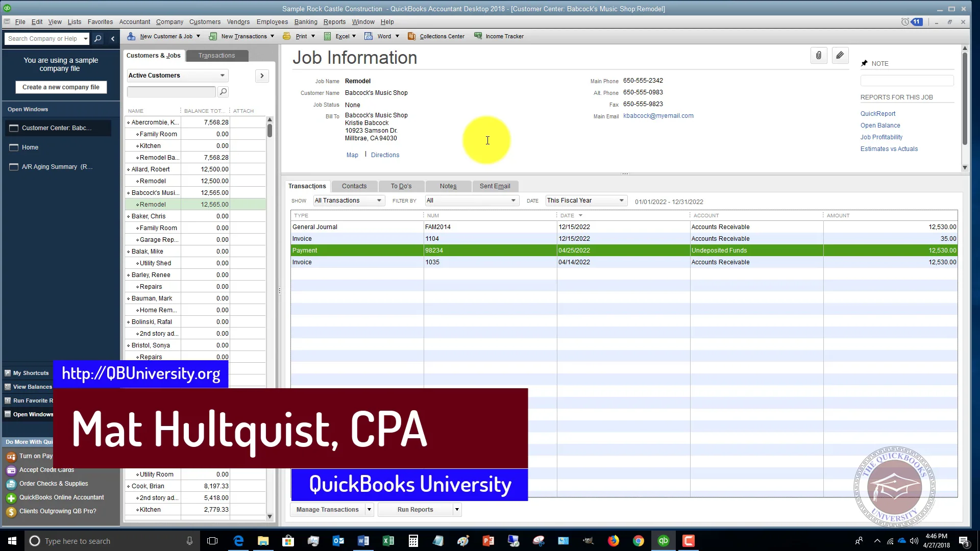Open Word from the taskbar
This screenshot has height=551, width=980.
tap(363, 541)
